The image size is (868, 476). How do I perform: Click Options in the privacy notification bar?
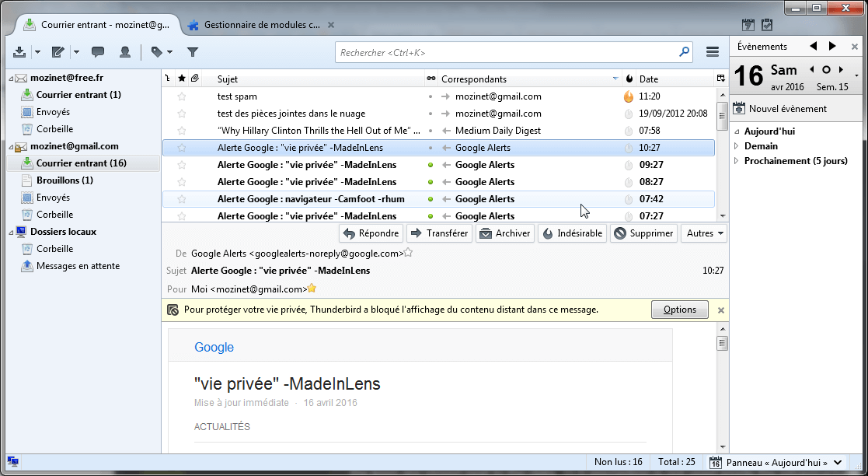coord(679,310)
